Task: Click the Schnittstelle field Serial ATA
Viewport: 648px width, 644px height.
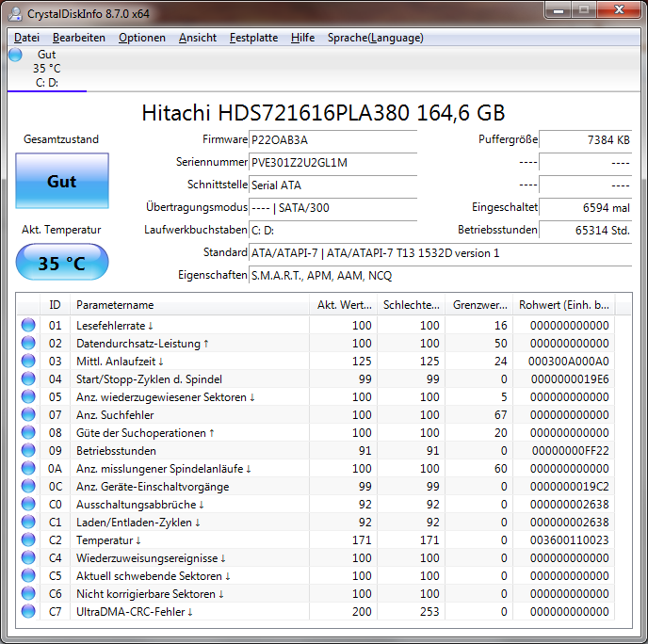Action: coord(332,185)
